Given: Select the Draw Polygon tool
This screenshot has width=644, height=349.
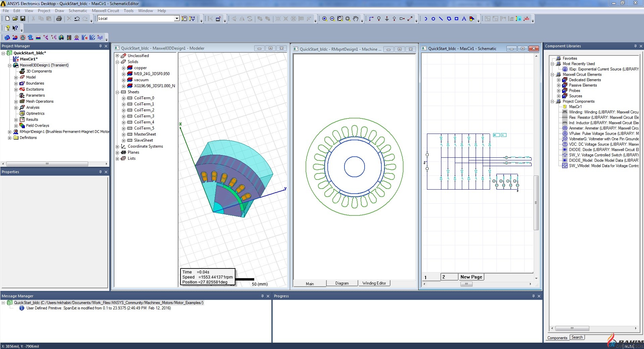Looking at the screenshot, I should [x=449, y=18].
